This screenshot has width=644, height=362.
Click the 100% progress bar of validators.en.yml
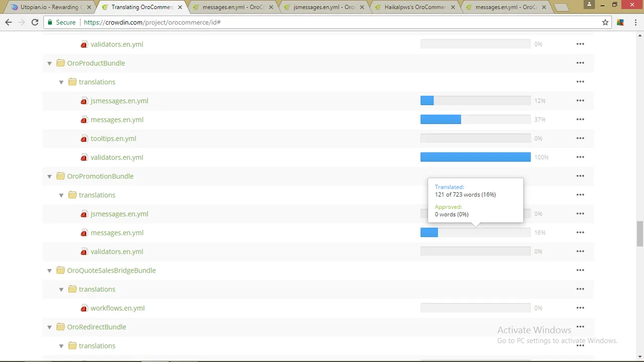point(475,157)
